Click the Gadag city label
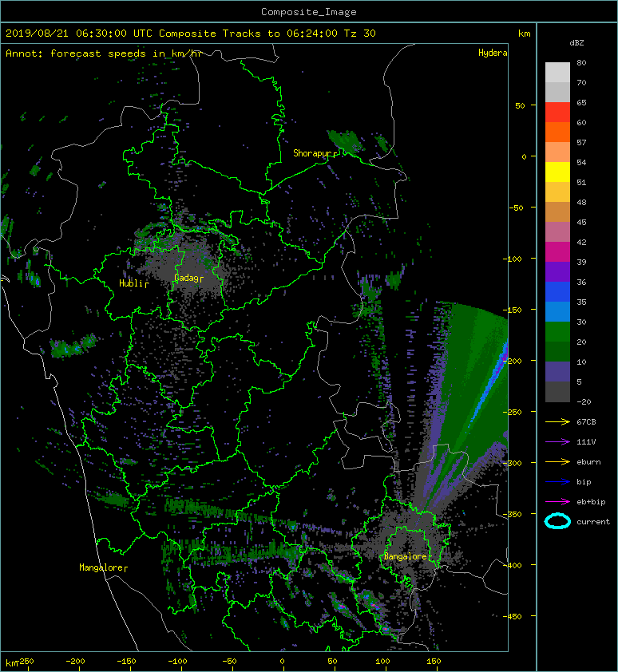Image resolution: width=618 pixels, height=672 pixels. click(188, 278)
